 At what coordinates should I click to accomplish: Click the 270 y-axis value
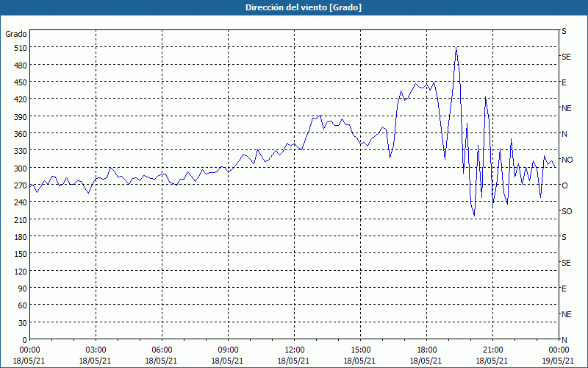click(x=21, y=185)
